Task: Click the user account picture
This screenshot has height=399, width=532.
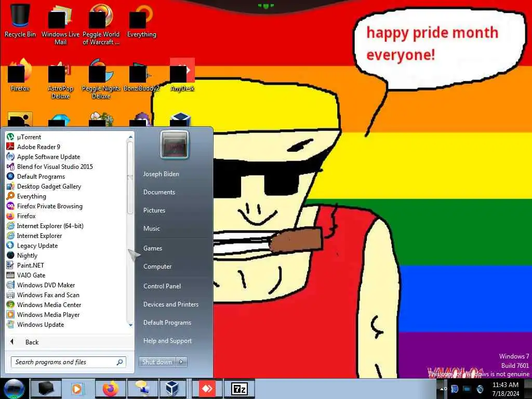Action: pyautogui.click(x=175, y=145)
